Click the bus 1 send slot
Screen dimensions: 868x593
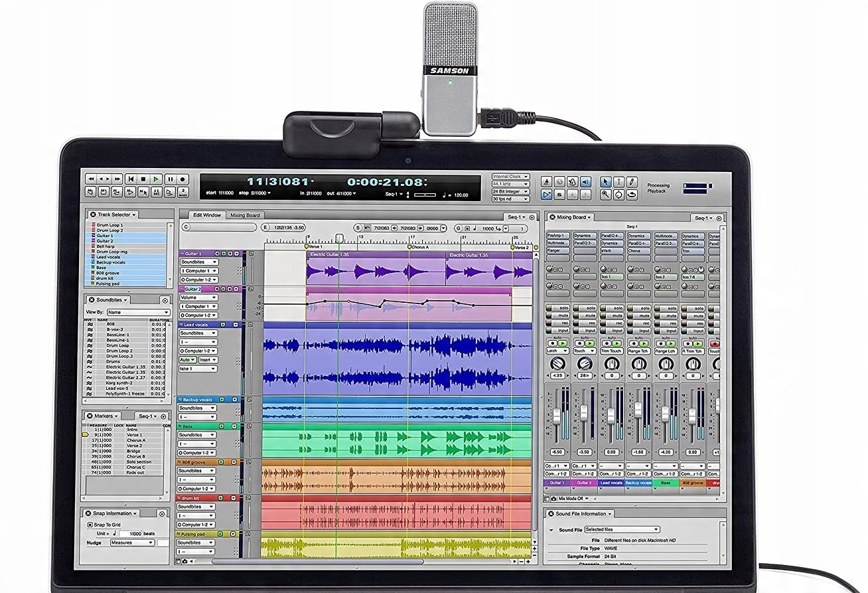pyautogui.click(x=612, y=276)
